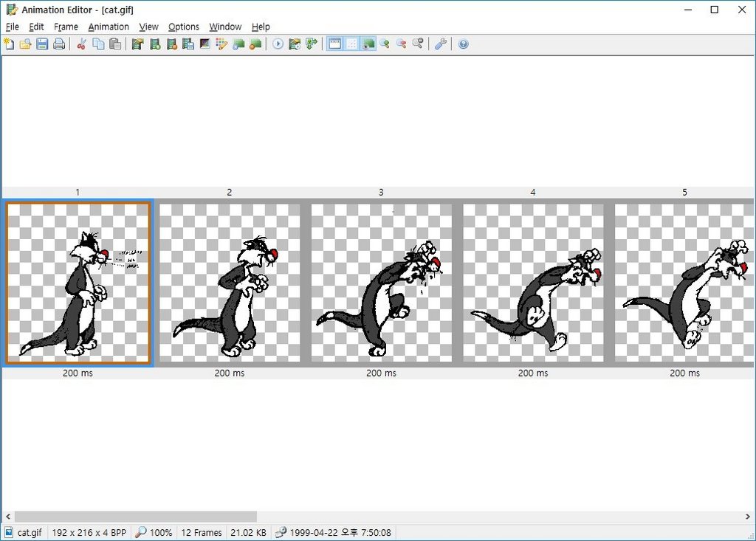Select frame 5 thumbnail
Viewport: 756px width, 541px height.
[684, 283]
